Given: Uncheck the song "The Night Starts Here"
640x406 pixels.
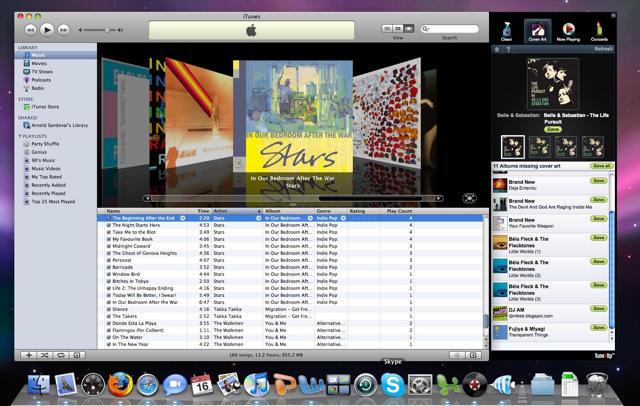Looking at the screenshot, I should point(110,225).
